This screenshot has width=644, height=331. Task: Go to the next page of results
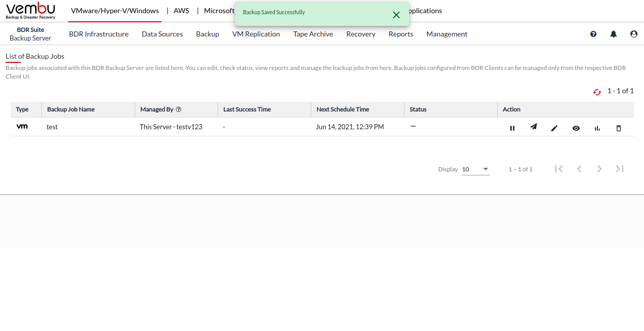[x=599, y=169]
